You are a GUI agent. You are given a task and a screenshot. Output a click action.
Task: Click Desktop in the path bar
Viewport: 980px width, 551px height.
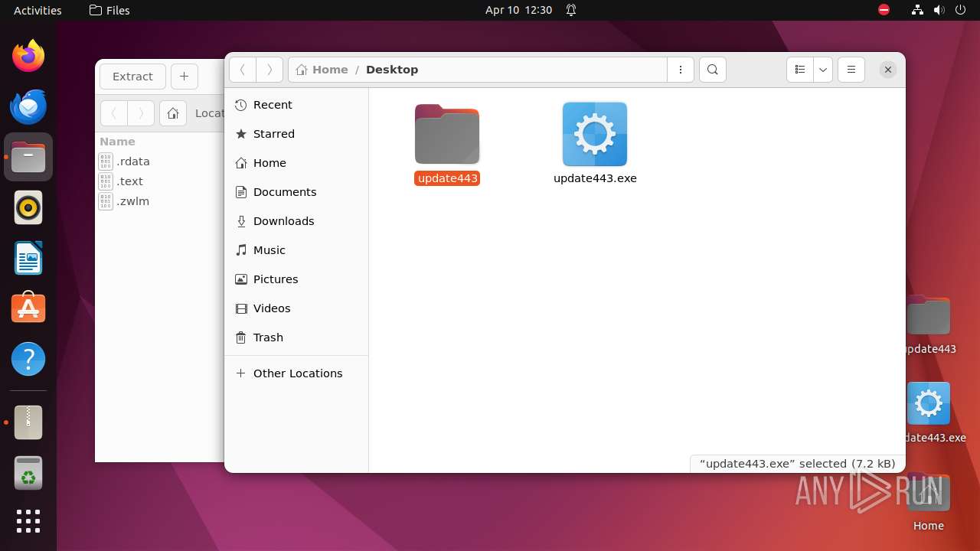click(x=392, y=70)
